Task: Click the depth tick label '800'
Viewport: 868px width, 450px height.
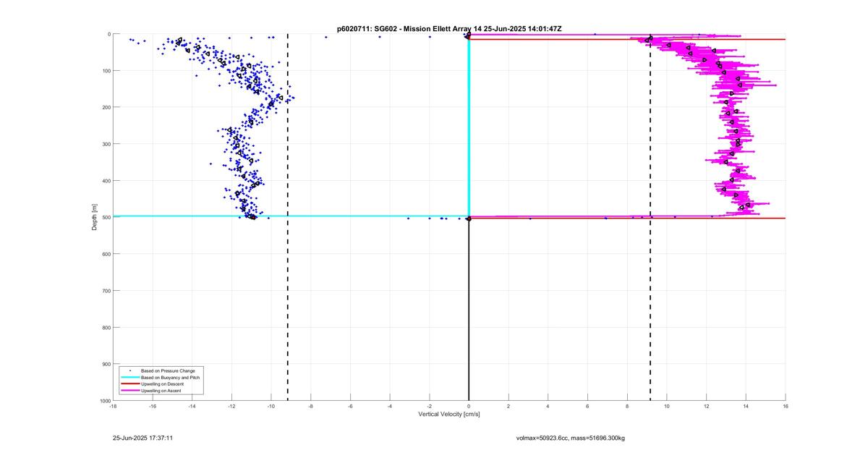Action: tap(106, 327)
